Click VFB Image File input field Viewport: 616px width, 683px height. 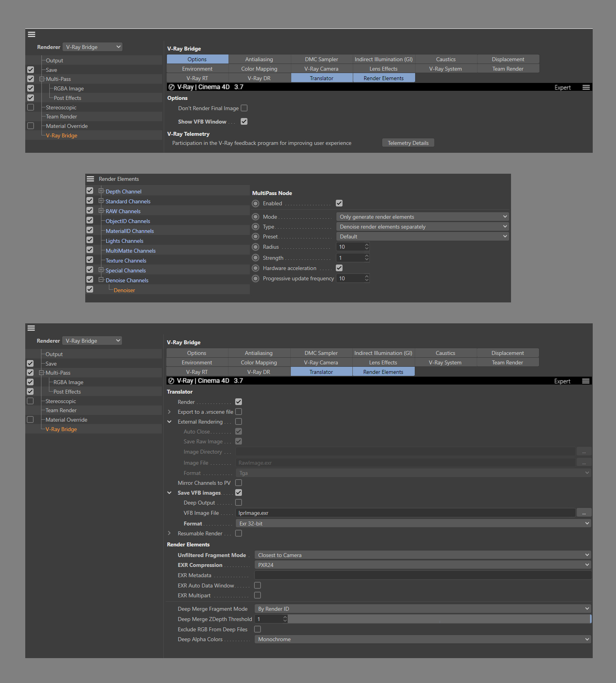point(405,513)
